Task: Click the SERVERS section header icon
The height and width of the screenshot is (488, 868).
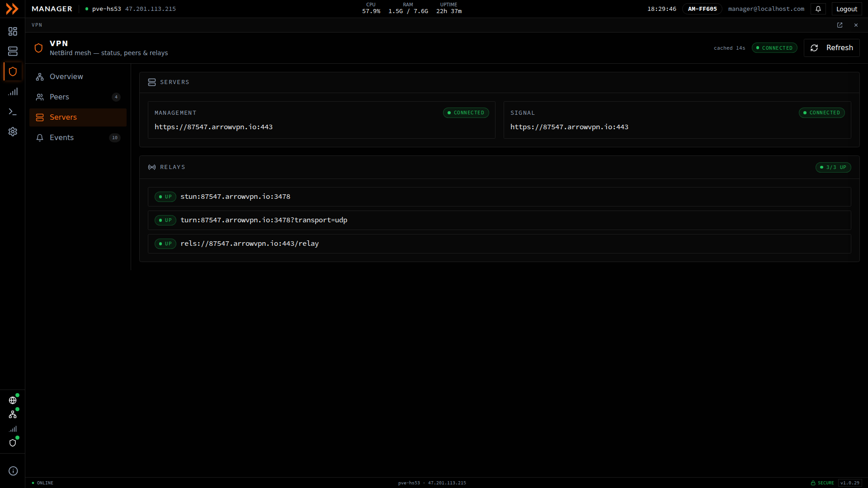Action: [x=152, y=82]
